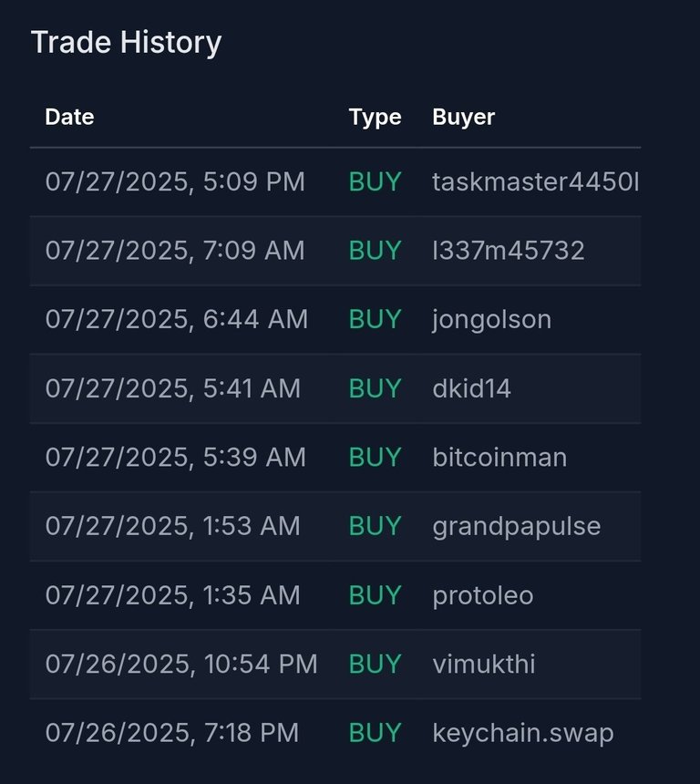Screen dimensions: 700x784
Task: Click the 07/26/2025, 7:18 PM date
Action: point(172,734)
